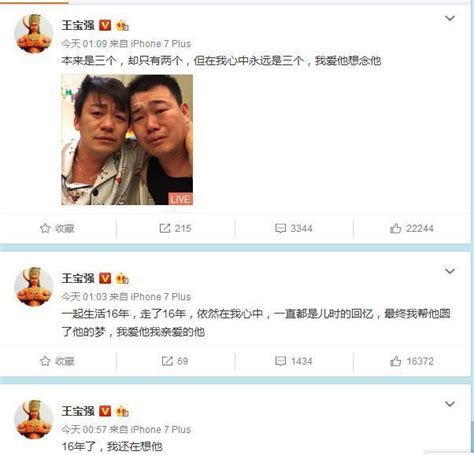Click the avatar of the second post

tap(34, 287)
